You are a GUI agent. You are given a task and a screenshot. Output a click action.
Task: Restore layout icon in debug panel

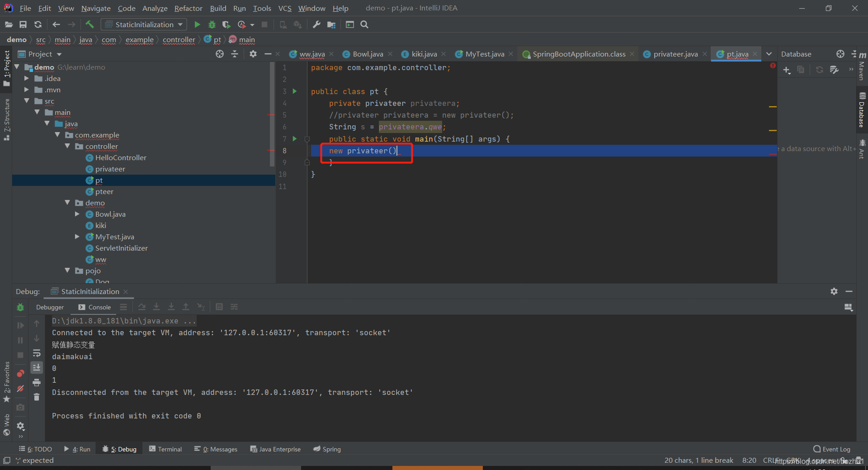tap(849, 308)
